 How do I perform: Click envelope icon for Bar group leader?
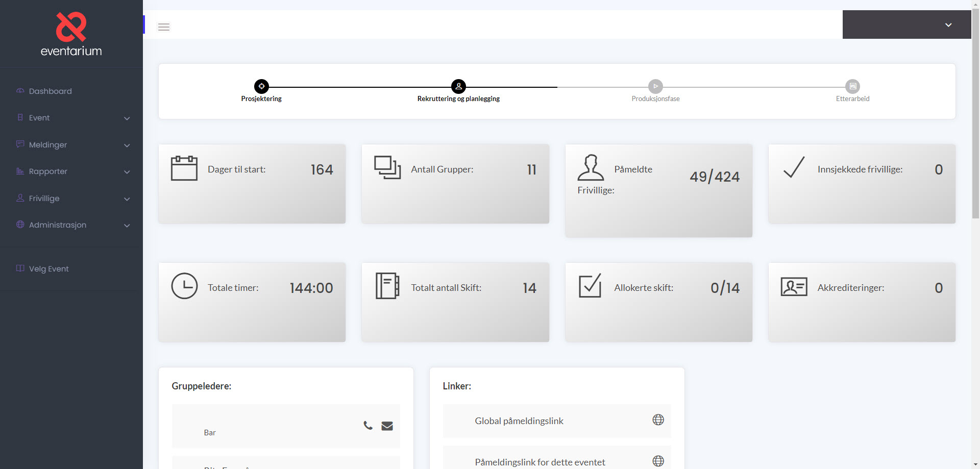[x=387, y=426]
